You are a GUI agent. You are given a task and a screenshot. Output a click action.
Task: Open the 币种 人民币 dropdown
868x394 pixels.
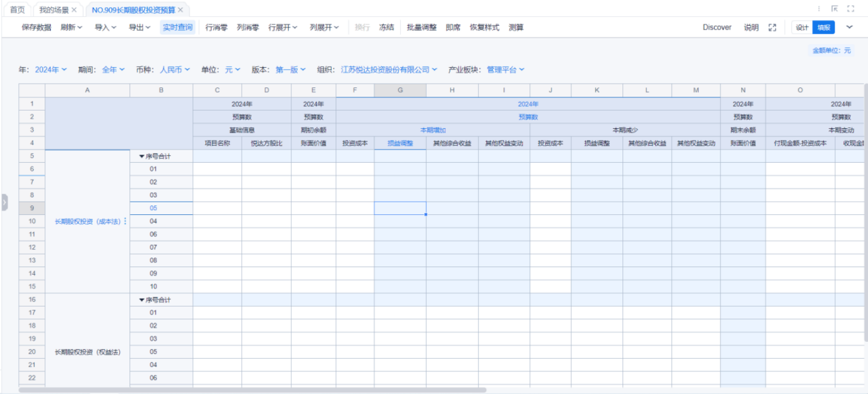click(x=175, y=70)
